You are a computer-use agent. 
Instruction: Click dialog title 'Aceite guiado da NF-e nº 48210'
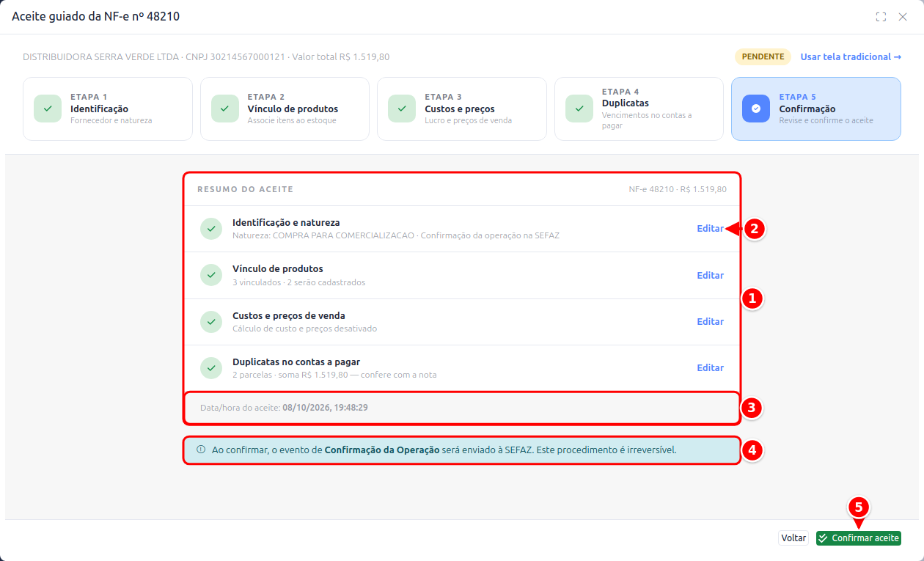tap(95, 16)
